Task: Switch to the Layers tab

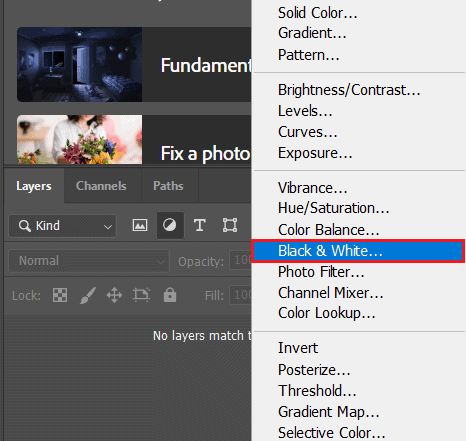Action: click(34, 186)
